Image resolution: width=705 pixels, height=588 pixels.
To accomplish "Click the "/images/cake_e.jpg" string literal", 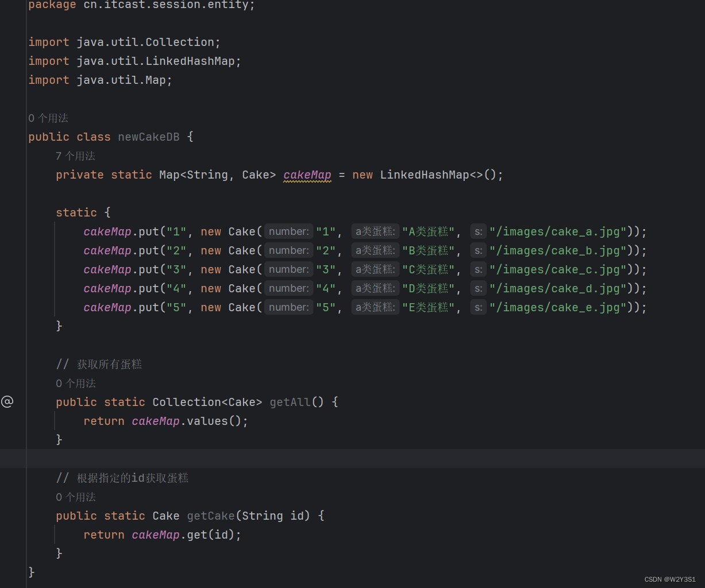I will pos(558,307).
